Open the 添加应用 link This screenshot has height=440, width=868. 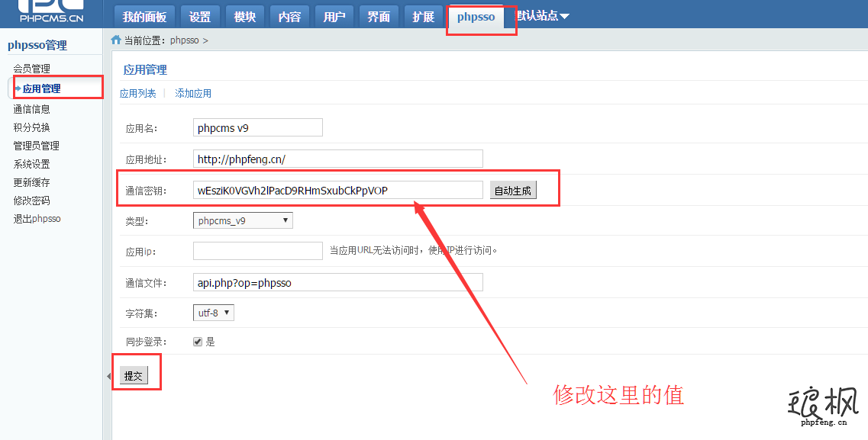(x=193, y=94)
